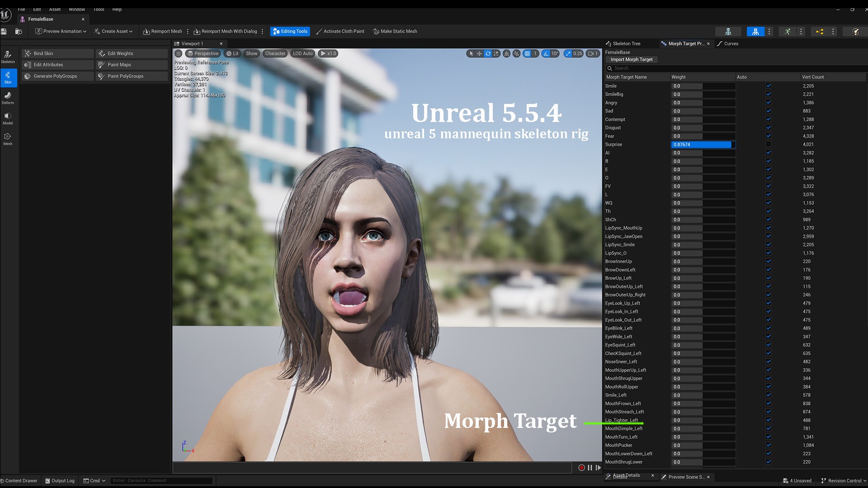The width and height of the screenshot is (868, 488).
Task: Uncheck Auto for the Angry morph target
Action: coord(768,103)
